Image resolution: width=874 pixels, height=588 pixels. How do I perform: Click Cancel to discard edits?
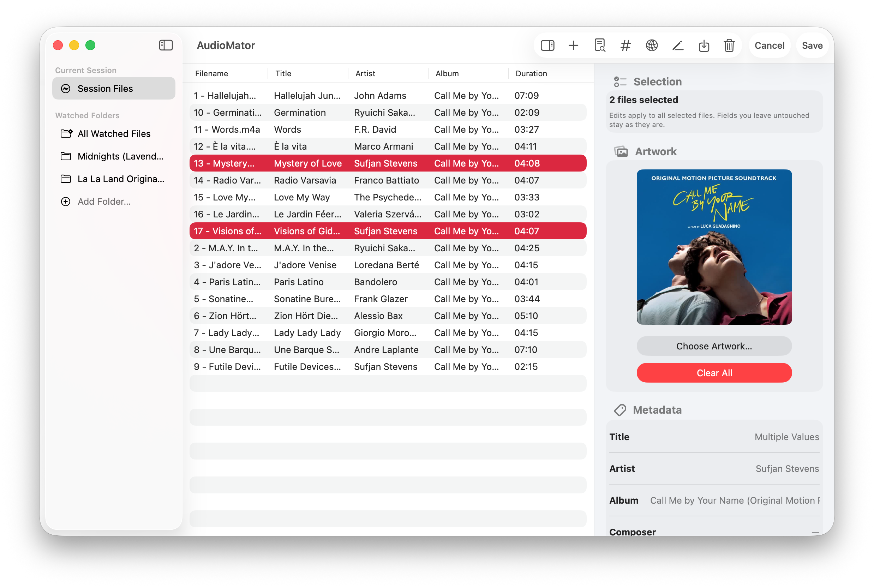tap(769, 46)
